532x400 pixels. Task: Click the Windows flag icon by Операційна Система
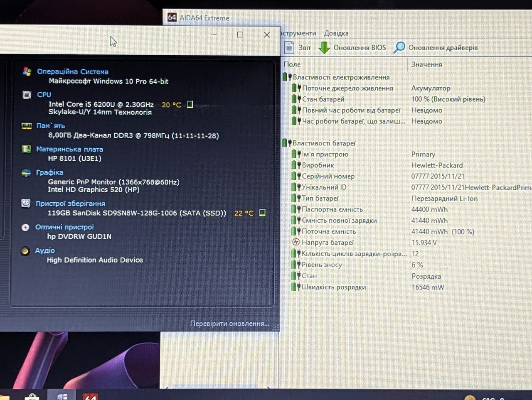point(27,71)
